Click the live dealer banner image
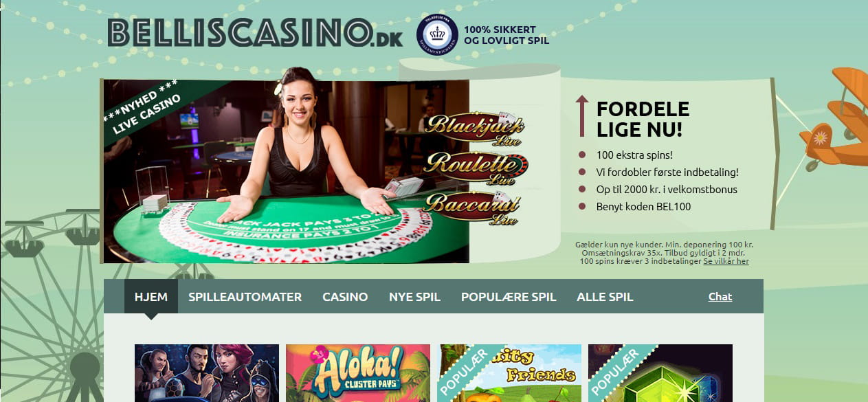This screenshot has height=402, width=868. [x=286, y=171]
